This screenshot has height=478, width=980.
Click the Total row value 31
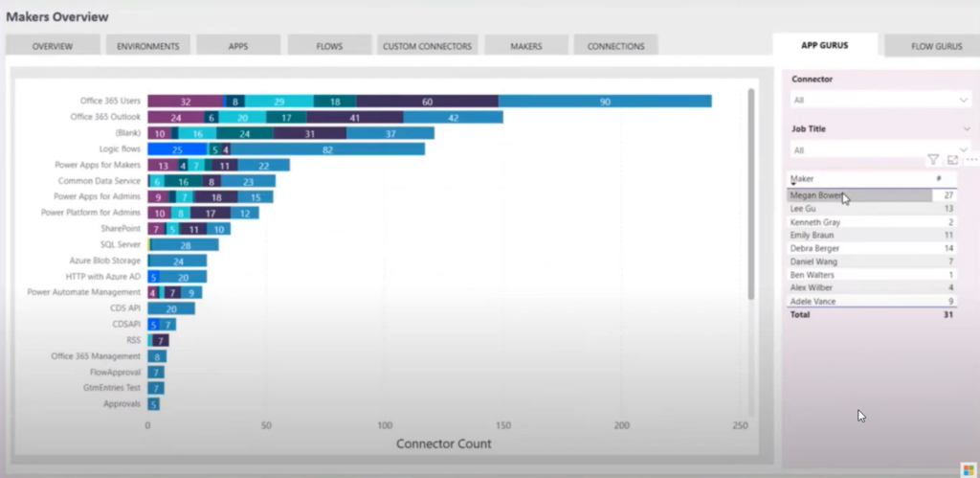[948, 315]
